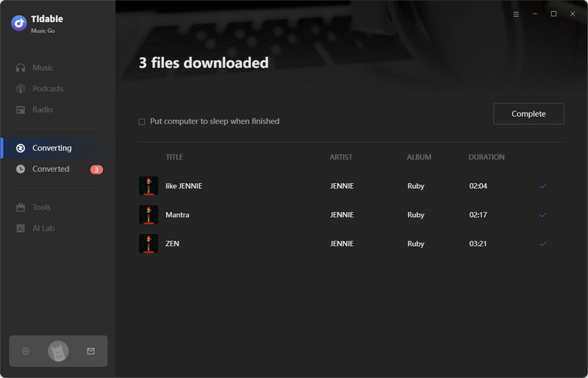This screenshot has height=378, width=588.
Task: Open the Radio sidebar item
Action: pos(43,110)
